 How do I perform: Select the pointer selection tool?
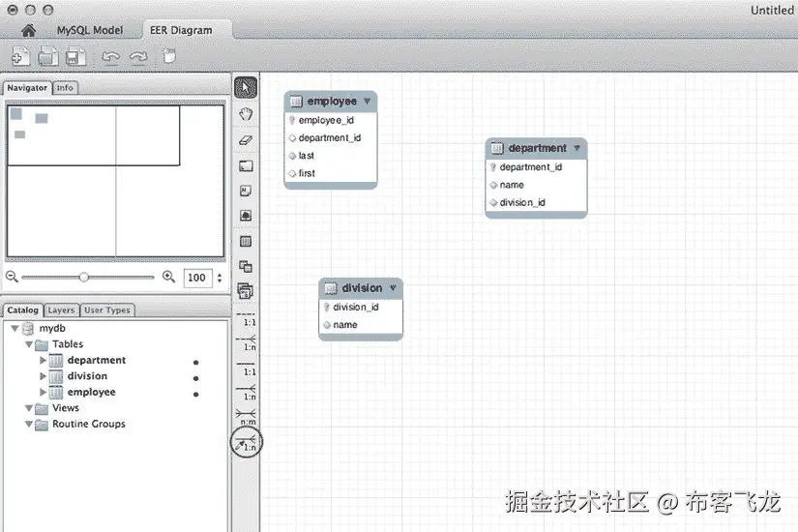(x=246, y=88)
